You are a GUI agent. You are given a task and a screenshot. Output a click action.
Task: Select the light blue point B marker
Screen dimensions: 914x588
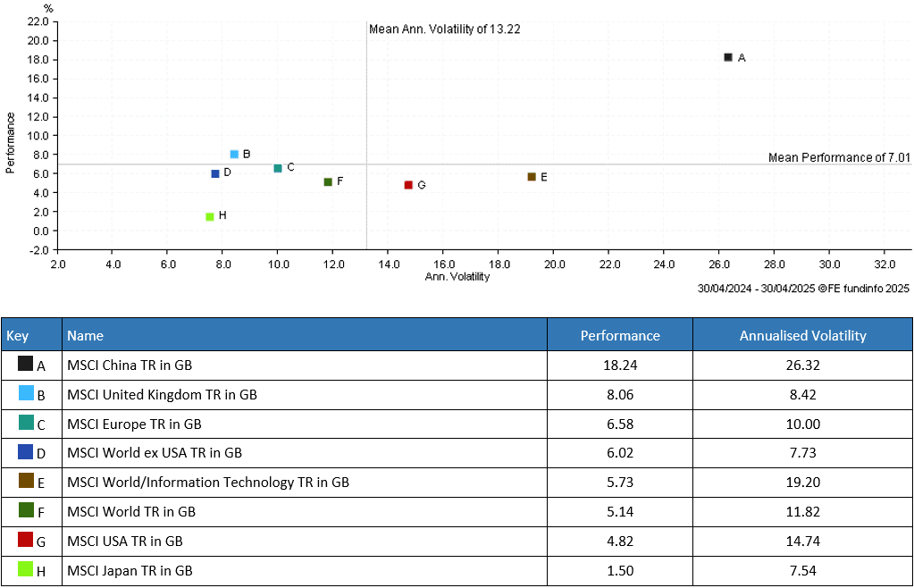(234, 155)
